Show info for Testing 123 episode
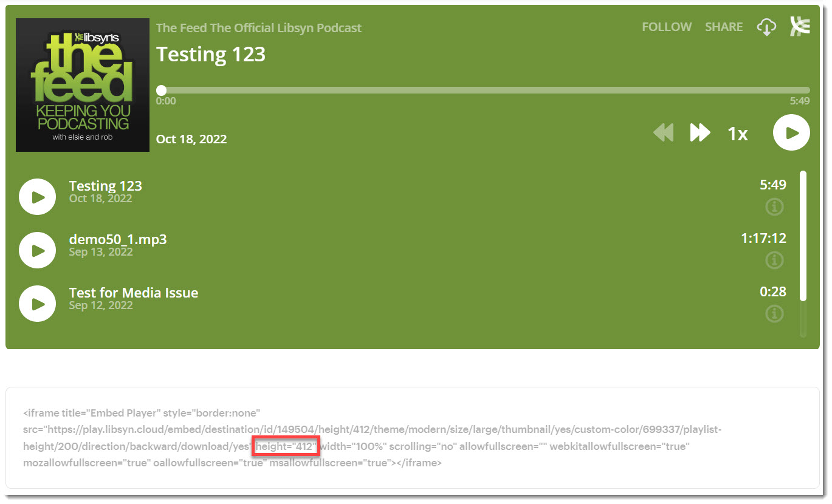This screenshot has width=832, height=504. click(774, 207)
